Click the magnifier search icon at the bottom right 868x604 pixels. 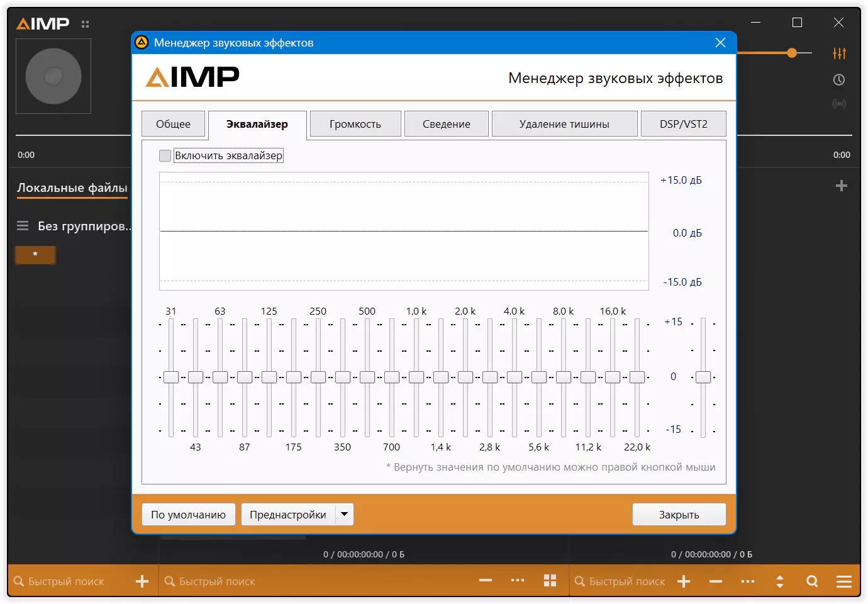[812, 581]
